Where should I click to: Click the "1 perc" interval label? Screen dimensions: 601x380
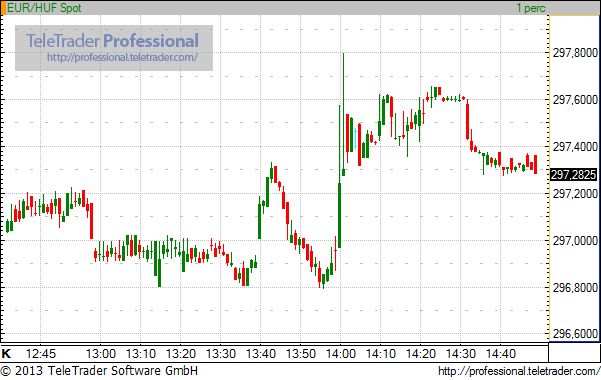[530, 8]
